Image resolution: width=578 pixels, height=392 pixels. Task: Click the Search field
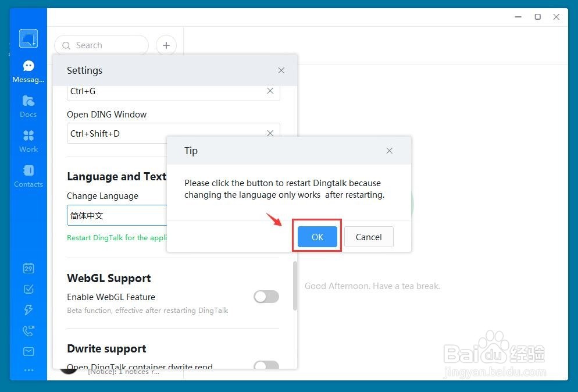pos(101,45)
